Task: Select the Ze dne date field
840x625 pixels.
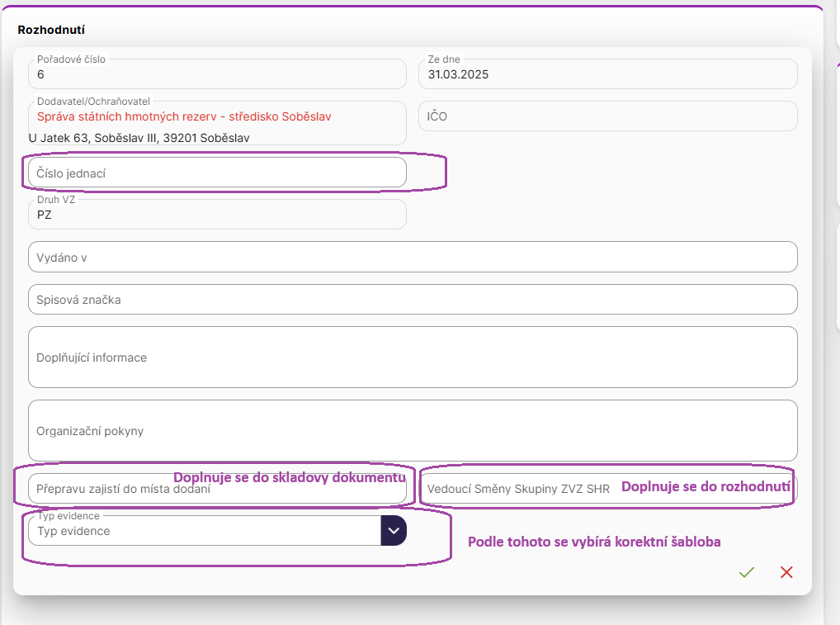Action: tap(608, 74)
